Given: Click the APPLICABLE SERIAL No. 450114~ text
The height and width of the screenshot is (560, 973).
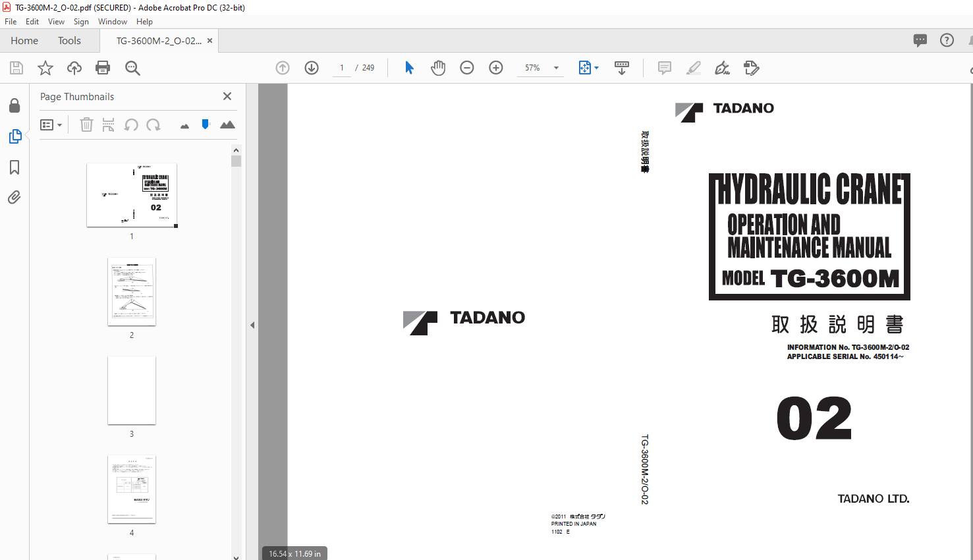Looking at the screenshot, I should tap(845, 356).
